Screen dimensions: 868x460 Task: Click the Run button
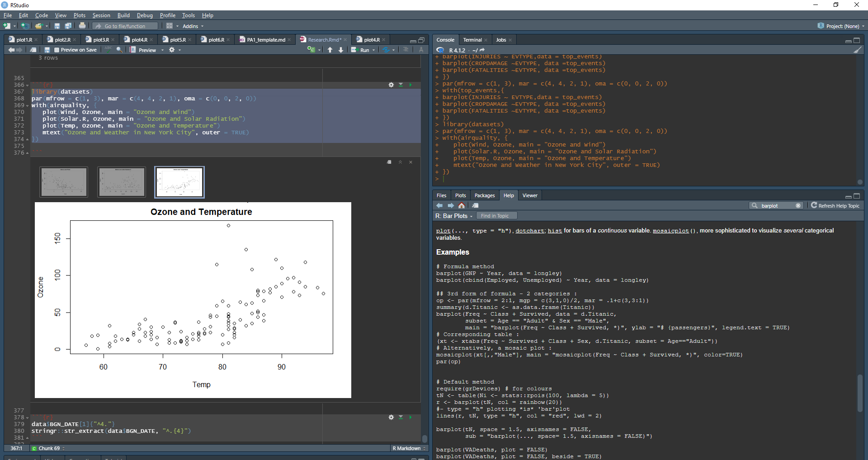coord(361,50)
